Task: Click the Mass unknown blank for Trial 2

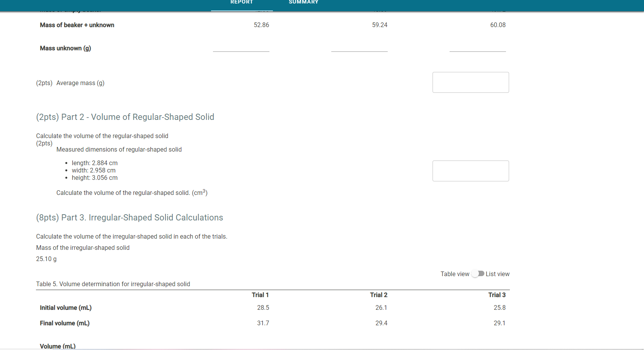Action: point(359,50)
